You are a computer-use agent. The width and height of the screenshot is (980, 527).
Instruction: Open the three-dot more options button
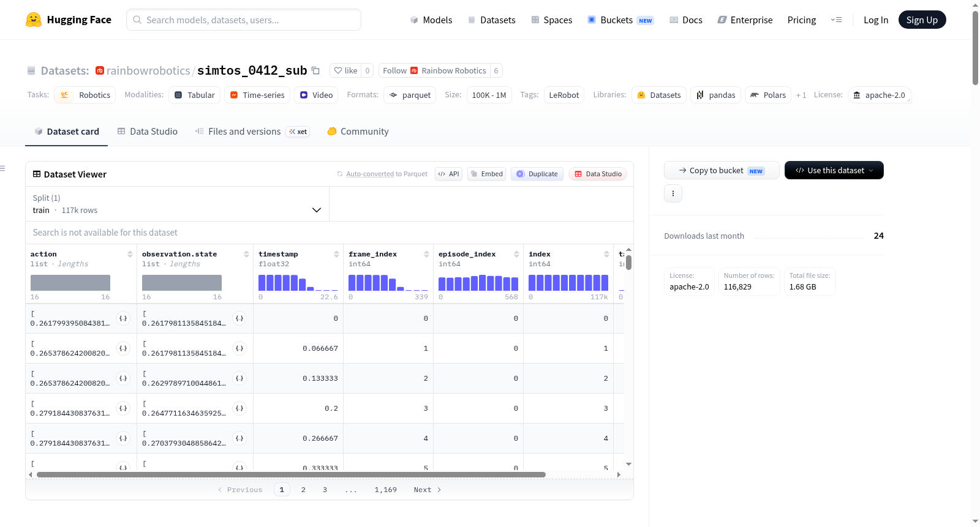(673, 193)
